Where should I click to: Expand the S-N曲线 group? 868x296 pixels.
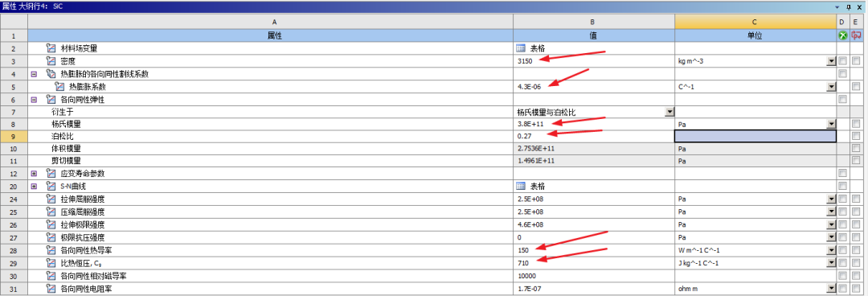pyautogui.click(x=34, y=187)
